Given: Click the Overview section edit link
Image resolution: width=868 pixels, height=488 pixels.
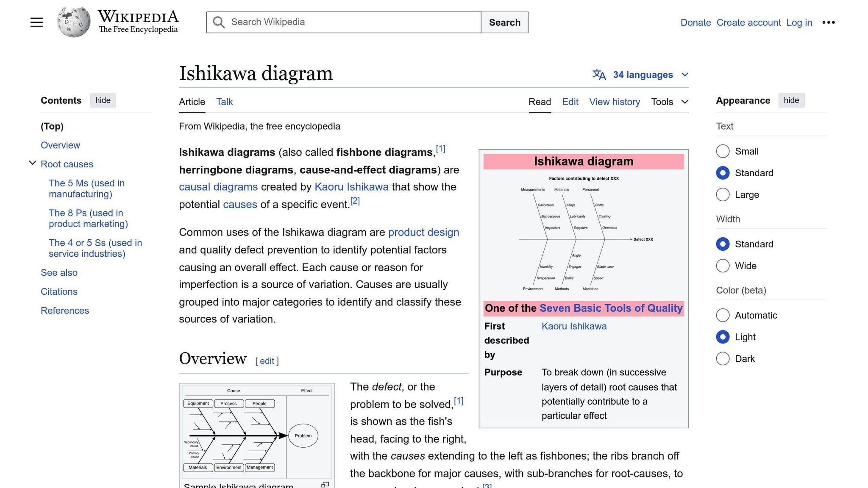Looking at the screenshot, I should pyautogui.click(x=267, y=361).
